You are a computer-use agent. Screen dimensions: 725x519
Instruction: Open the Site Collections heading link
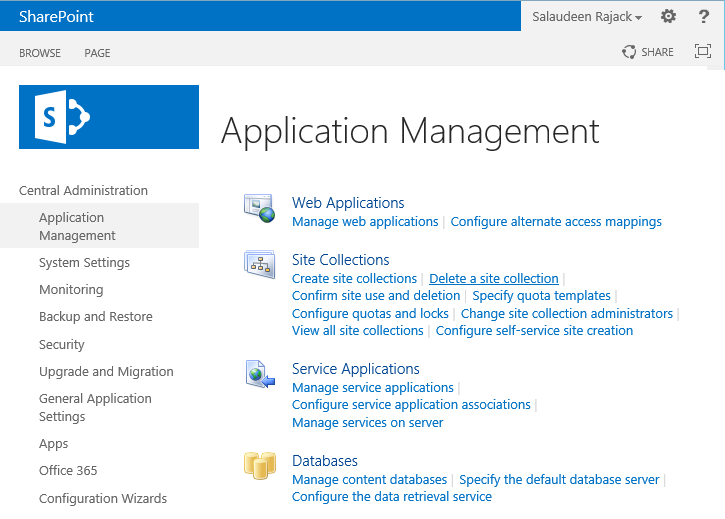[341, 260]
